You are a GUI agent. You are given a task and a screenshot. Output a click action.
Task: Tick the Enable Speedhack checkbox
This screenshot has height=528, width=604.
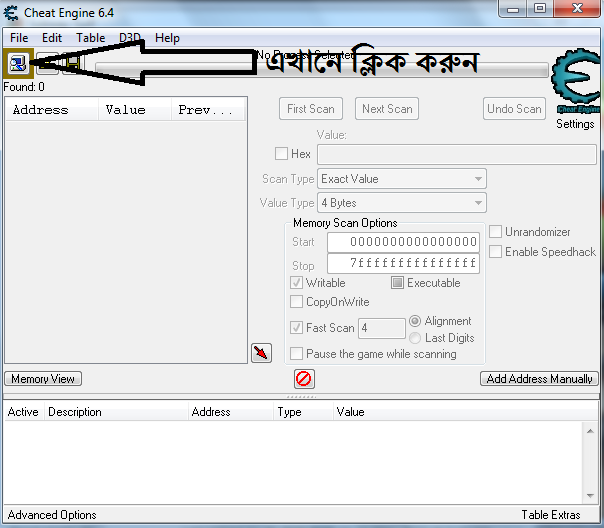pyautogui.click(x=495, y=251)
